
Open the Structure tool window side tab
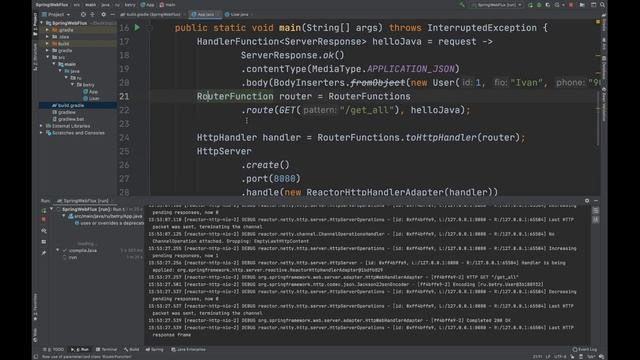[35, 57]
